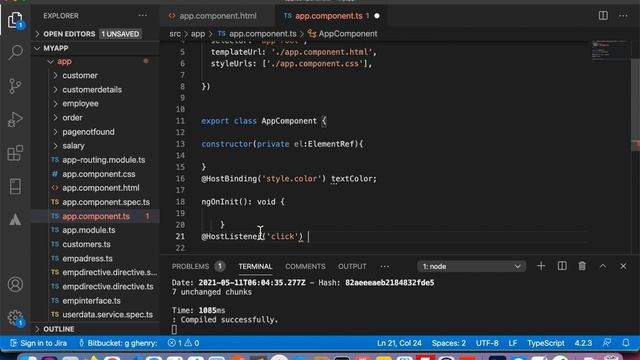
Task: Open app.component.spec.ts file
Action: click(x=96, y=202)
